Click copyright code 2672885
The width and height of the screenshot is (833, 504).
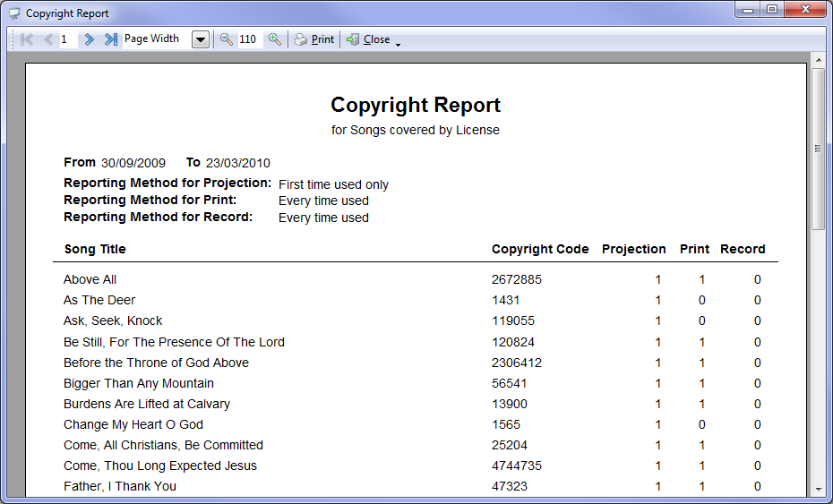[517, 279]
